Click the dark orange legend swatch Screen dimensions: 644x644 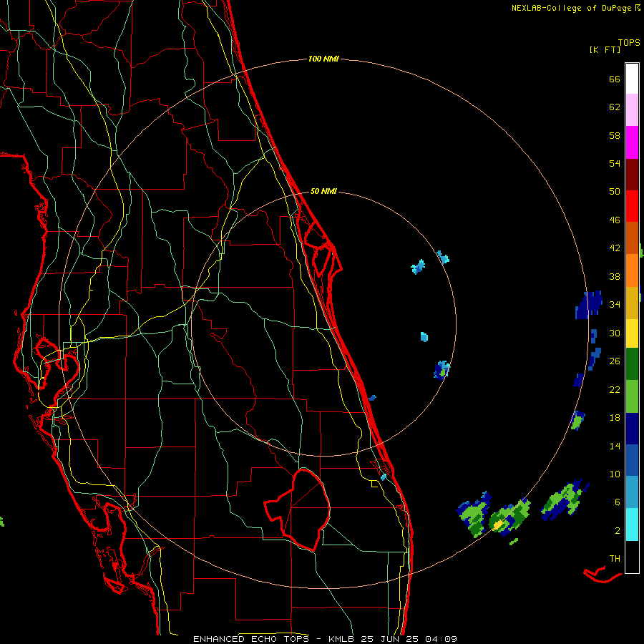632,238
